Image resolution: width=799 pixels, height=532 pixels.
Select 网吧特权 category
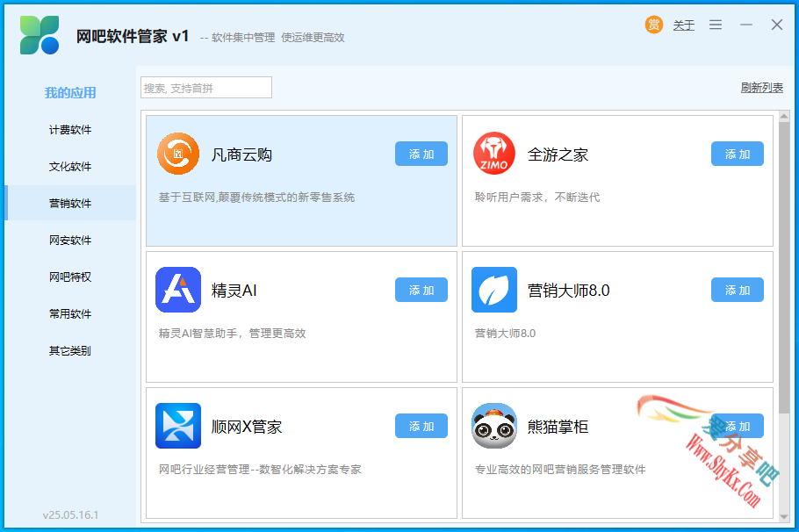70,277
